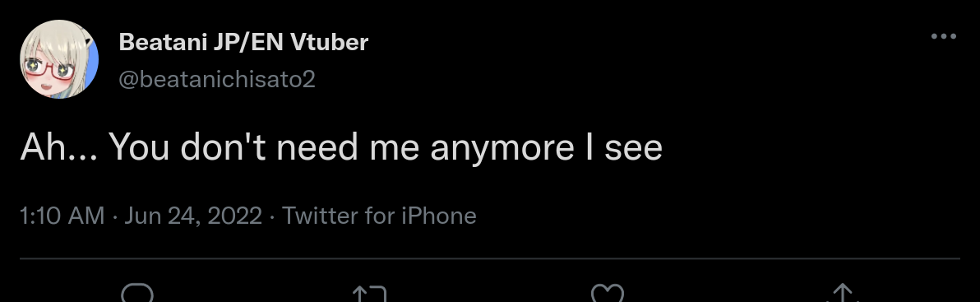Image resolution: width=980 pixels, height=302 pixels.
Task: Click the words "I see" ending the tweet
Action: pyautogui.click(x=624, y=148)
